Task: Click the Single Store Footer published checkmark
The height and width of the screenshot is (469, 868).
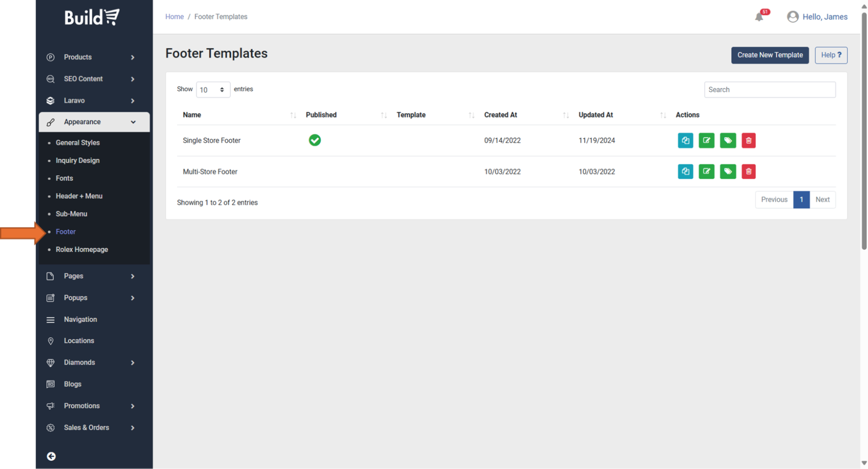Action: (315, 140)
